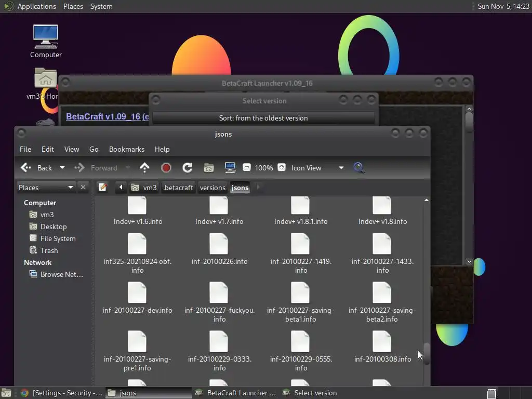
Task: Click BetaCraft Launcher scrollbar down arrow
Action: coord(469,261)
